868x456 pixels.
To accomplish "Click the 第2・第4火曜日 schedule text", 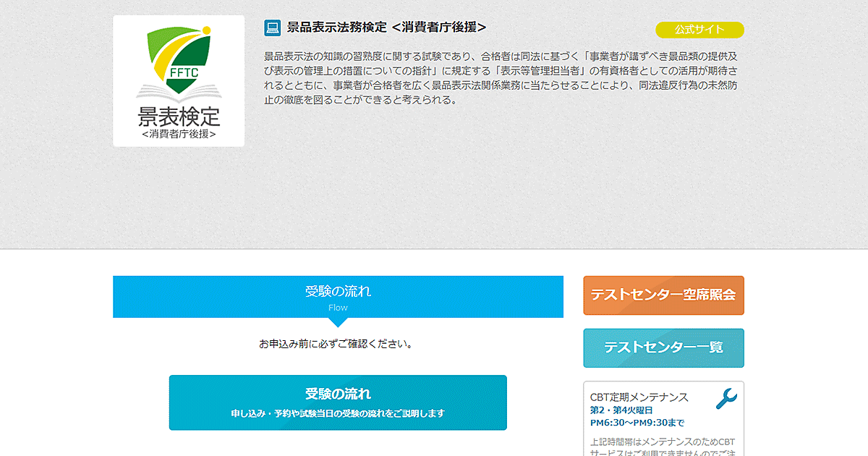I will [x=621, y=410].
